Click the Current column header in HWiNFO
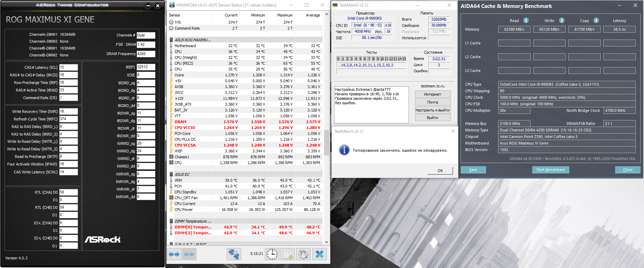This screenshot has width=644, height=268. (x=226, y=15)
